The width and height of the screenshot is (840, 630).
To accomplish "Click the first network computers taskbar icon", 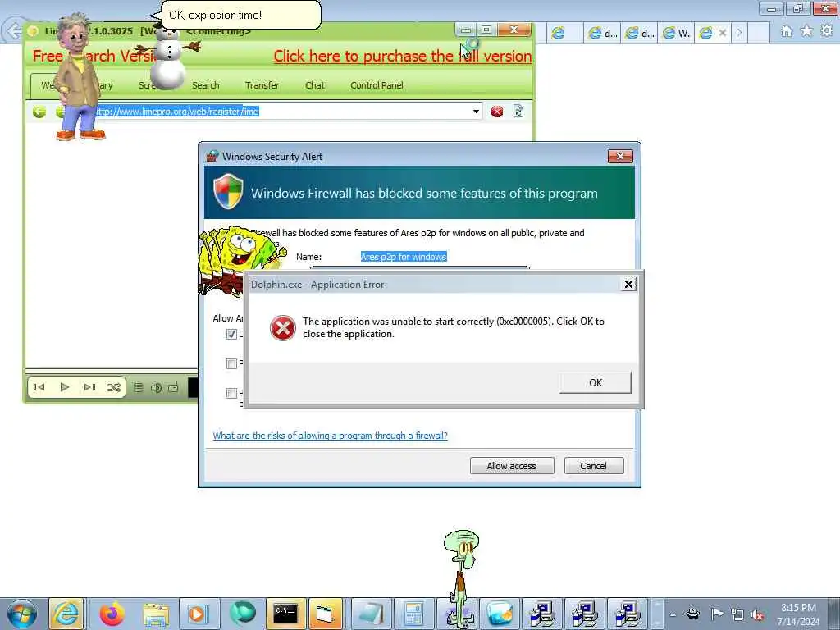I will pyautogui.click(x=542, y=614).
